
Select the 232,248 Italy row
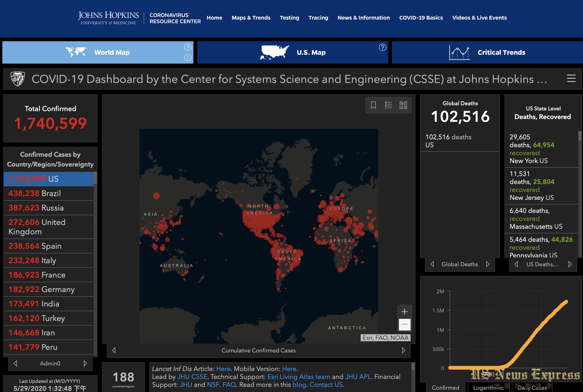49,261
